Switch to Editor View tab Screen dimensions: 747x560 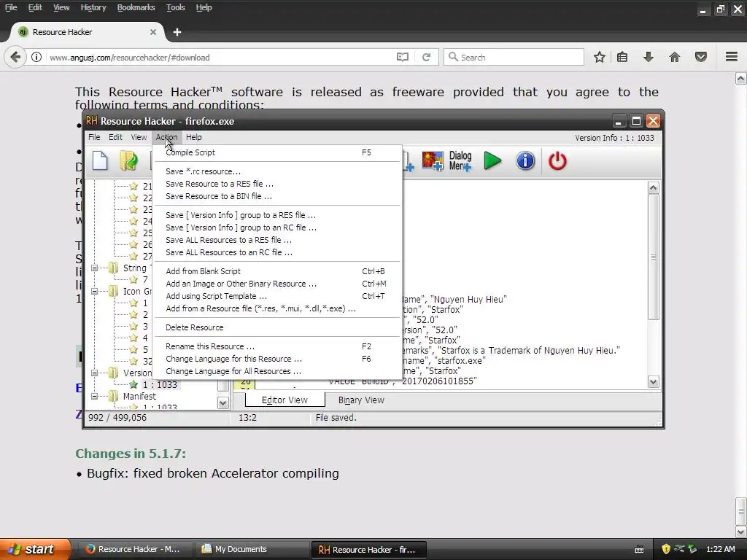[x=285, y=400]
